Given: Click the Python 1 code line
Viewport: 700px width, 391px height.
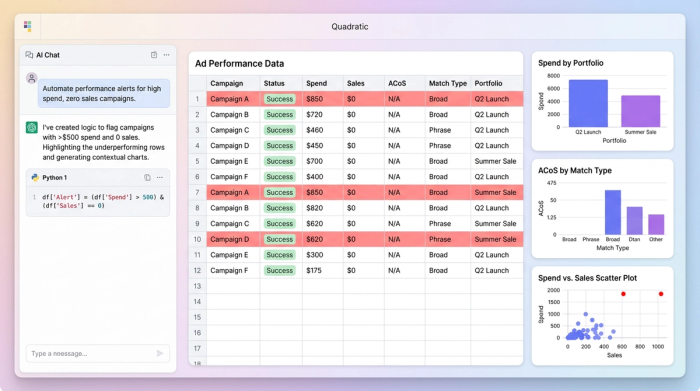Looking at the screenshot, I should (x=103, y=201).
